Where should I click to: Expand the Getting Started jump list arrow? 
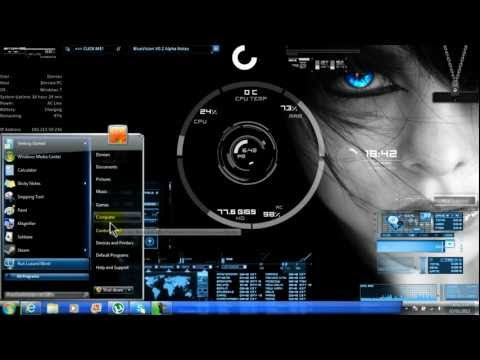tap(85, 143)
